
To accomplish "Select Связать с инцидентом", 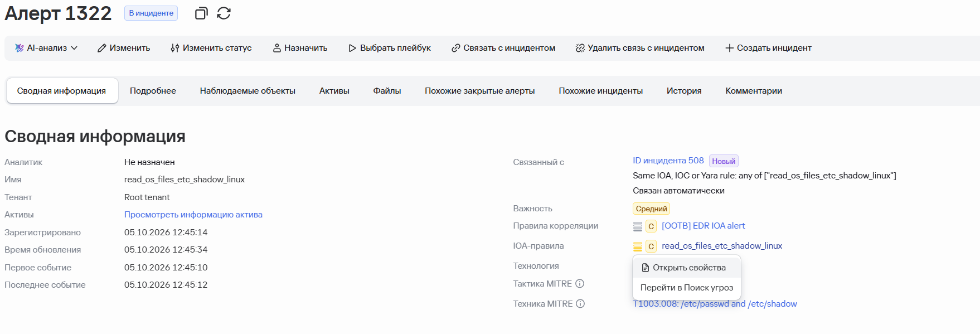I will (503, 48).
